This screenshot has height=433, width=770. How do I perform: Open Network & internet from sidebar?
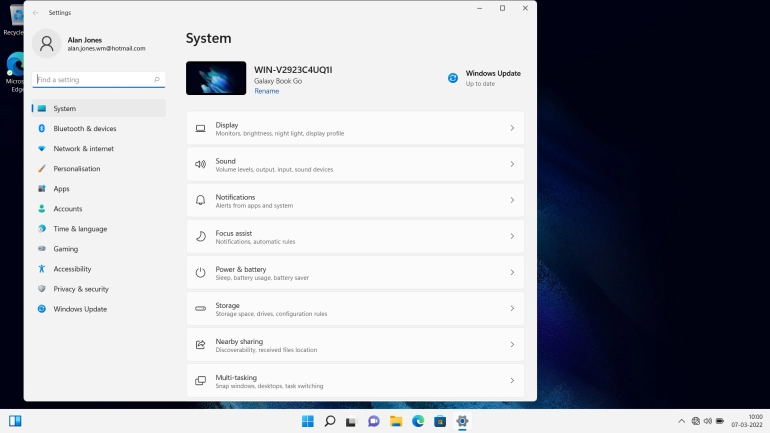click(x=83, y=149)
